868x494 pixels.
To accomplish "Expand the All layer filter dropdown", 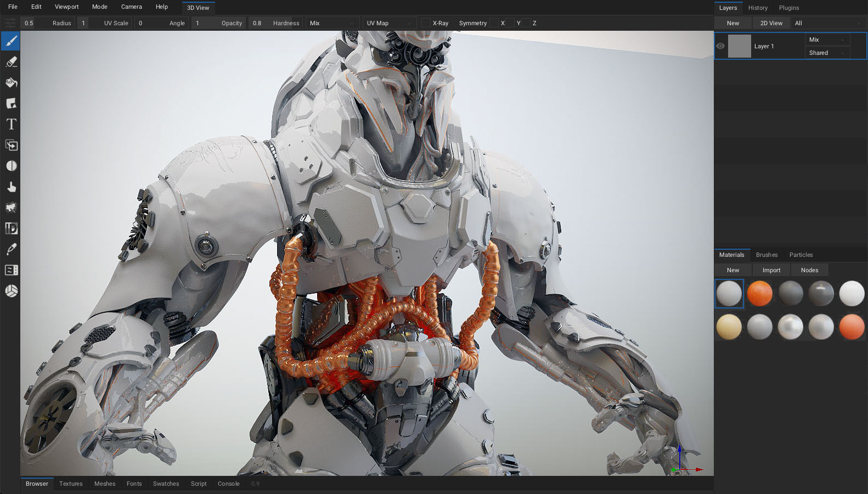I will coord(827,23).
